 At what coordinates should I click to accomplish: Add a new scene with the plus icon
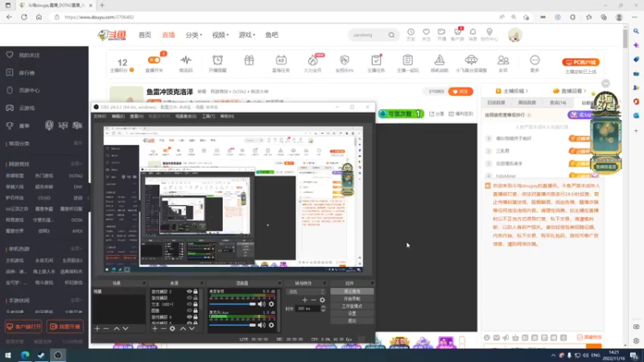point(97,328)
